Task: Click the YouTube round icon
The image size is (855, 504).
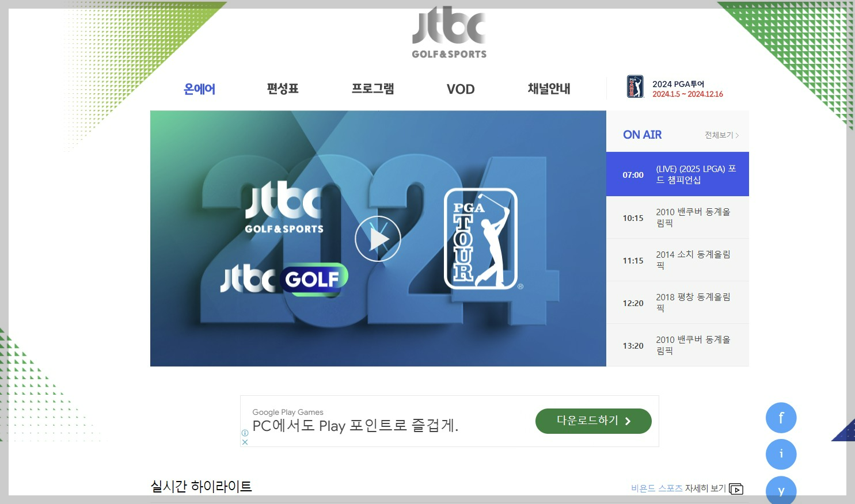Action: click(781, 490)
